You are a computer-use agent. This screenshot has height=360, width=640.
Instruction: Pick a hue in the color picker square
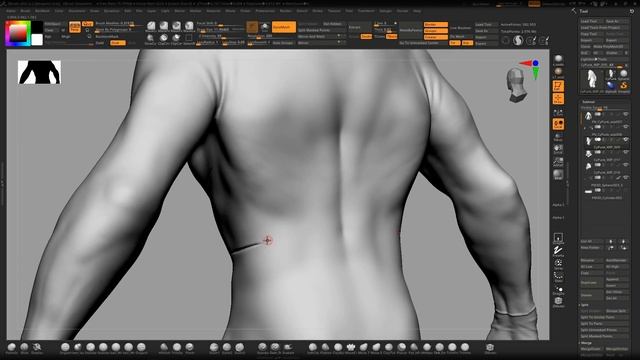(18, 33)
